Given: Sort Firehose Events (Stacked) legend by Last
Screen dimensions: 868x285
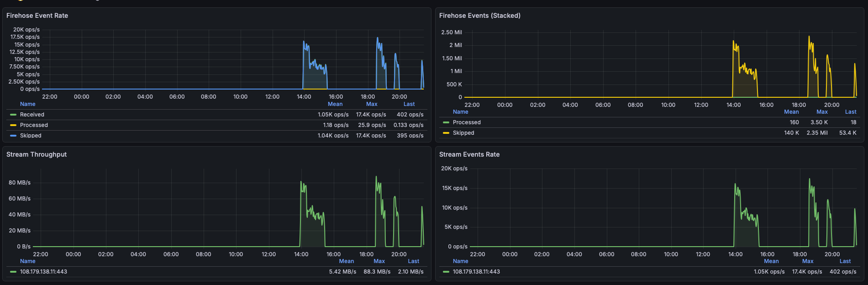Looking at the screenshot, I should click(850, 112).
